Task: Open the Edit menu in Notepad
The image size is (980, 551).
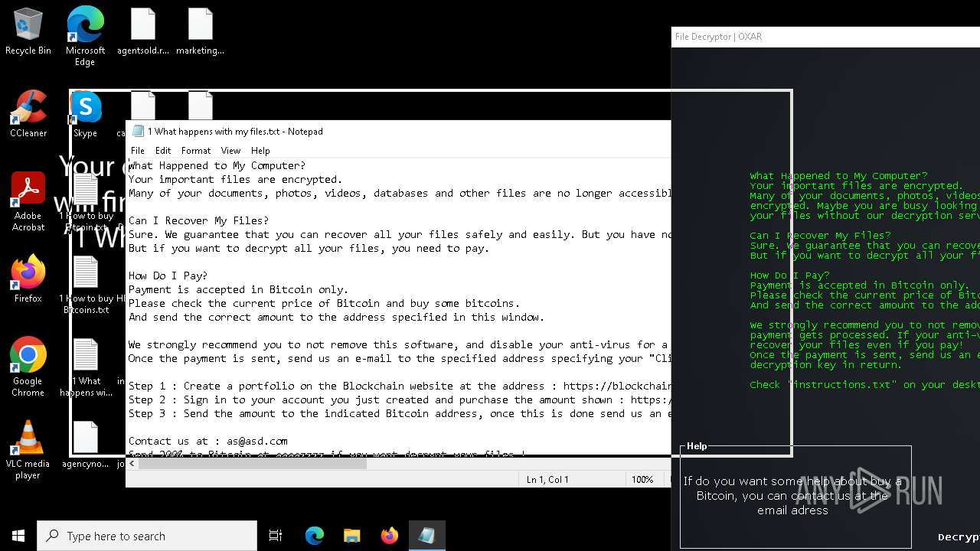Action: [163, 151]
